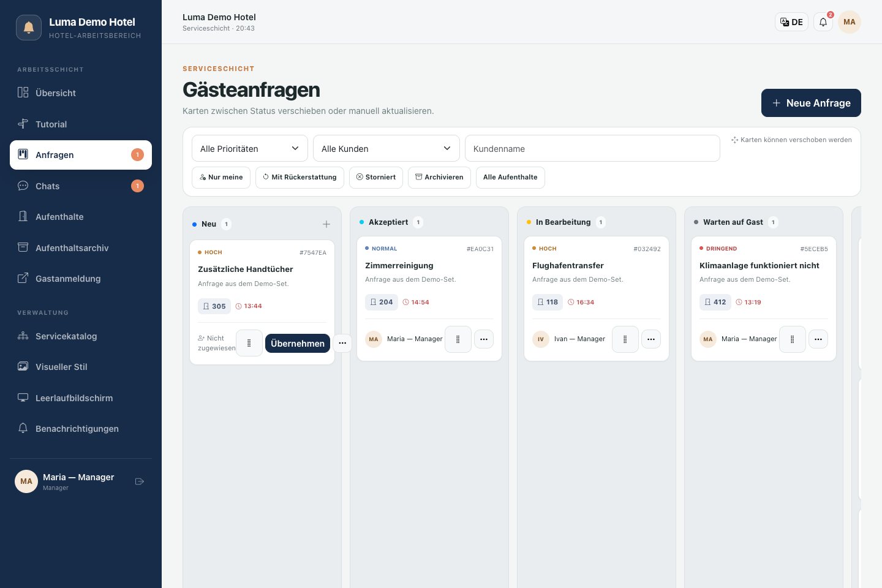Open Chats in the sidebar
This screenshot has height=588, width=882.
[x=81, y=186]
